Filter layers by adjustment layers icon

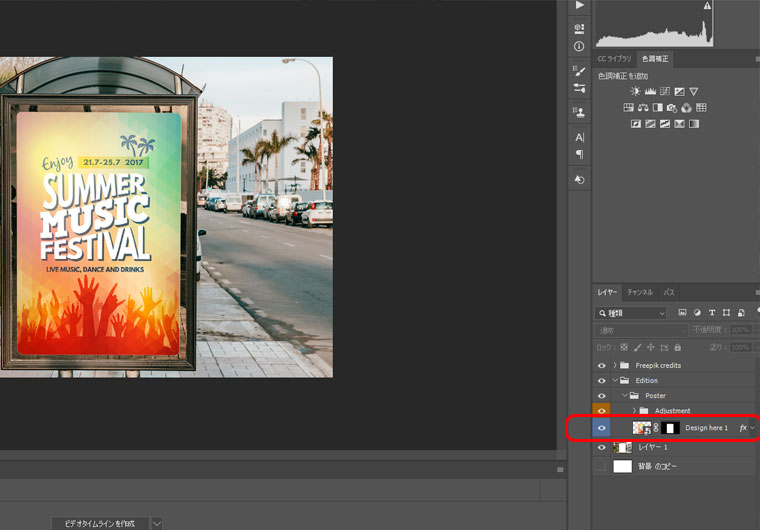pyautogui.click(x=697, y=313)
